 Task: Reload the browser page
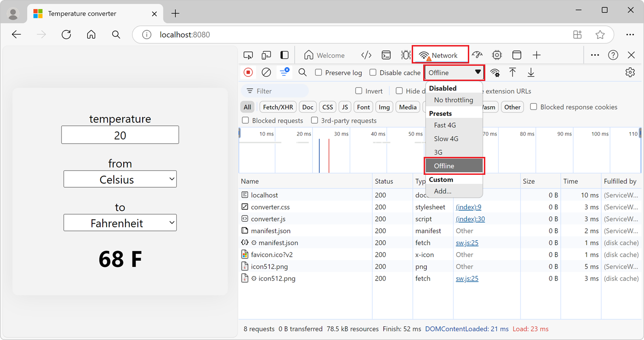coord(66,35)
